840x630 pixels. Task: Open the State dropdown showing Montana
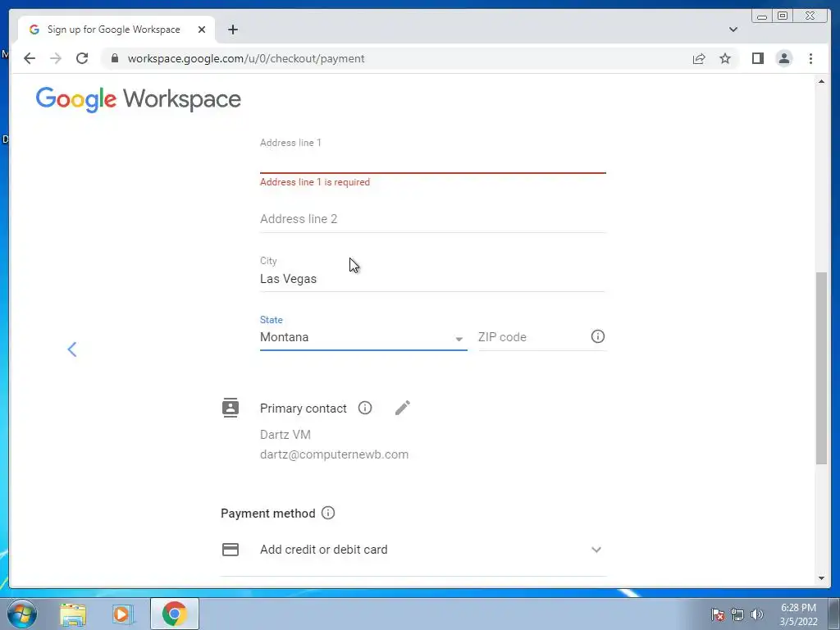(363, 337)
